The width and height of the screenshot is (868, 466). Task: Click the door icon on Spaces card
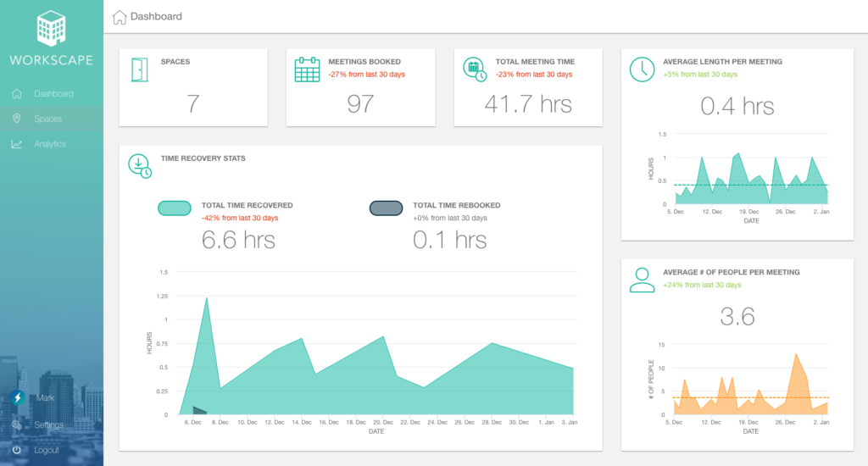(x=140, y=69)
